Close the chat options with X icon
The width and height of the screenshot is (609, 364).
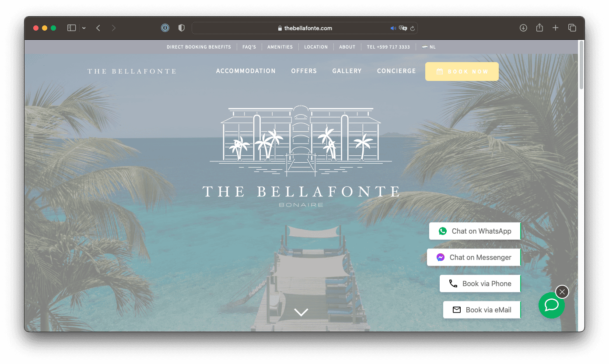click(x=562, y=292)
